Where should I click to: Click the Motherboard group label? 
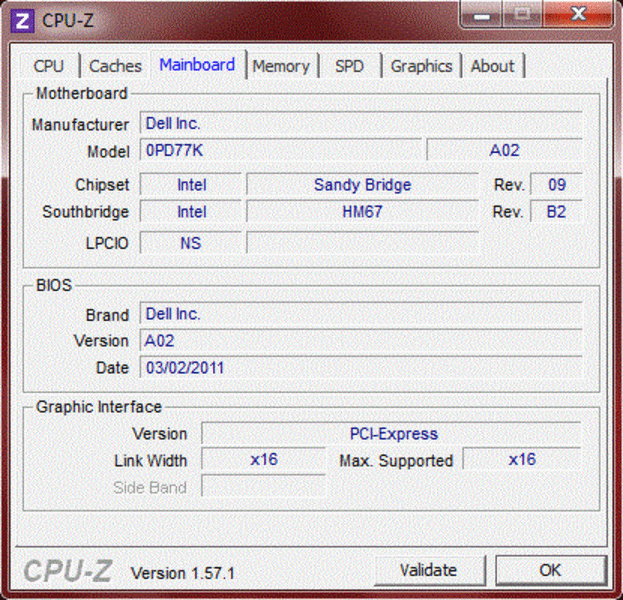click(81, 93)
